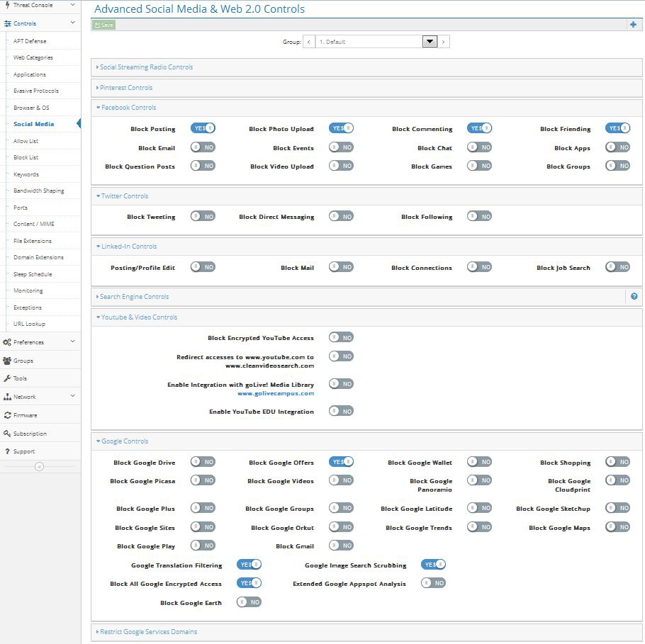Turn on Block Google Drive toggle
The width and height of the screenshot is (645, 644).
[203, 462]
